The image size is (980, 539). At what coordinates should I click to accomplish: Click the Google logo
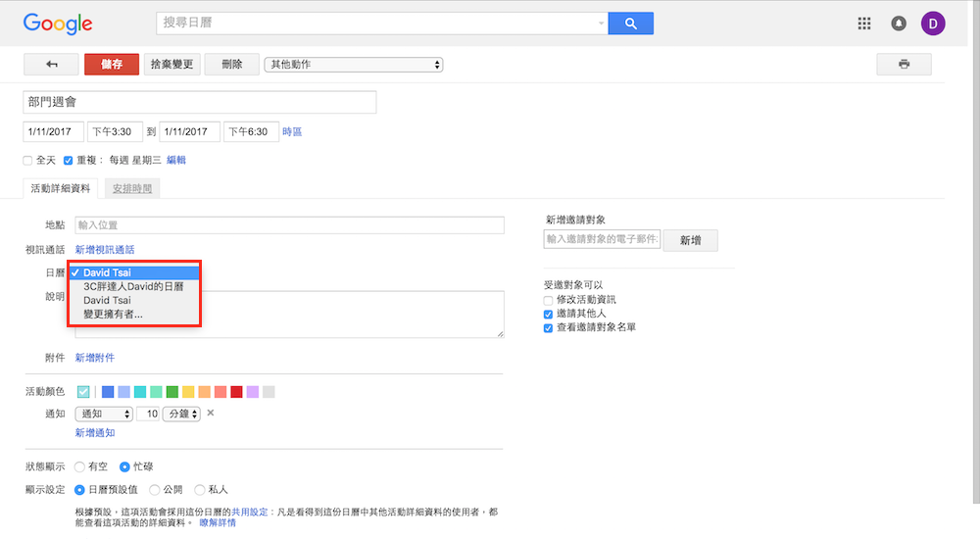click(58, 24)
